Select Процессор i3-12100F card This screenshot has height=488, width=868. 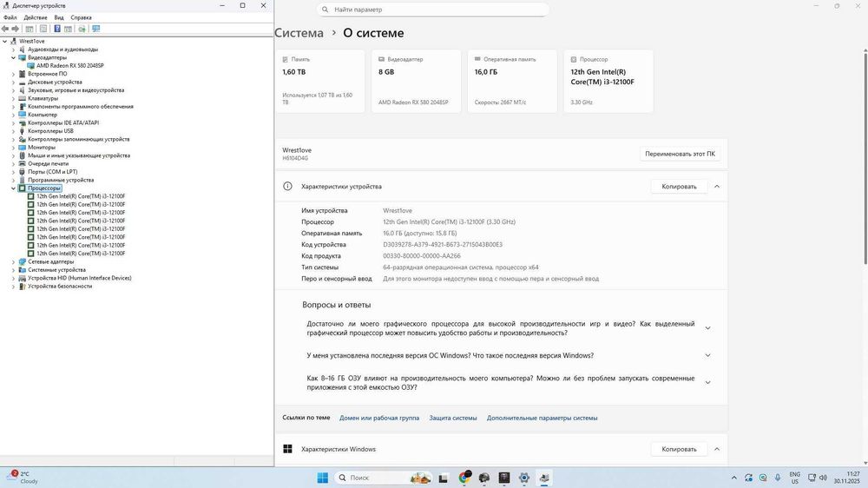point(608,82)
